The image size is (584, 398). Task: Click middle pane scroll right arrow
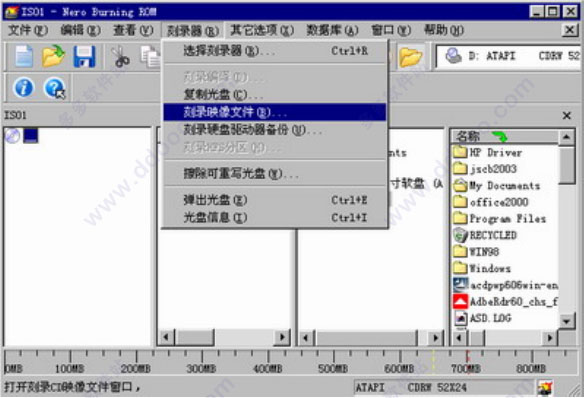[282, 337]
